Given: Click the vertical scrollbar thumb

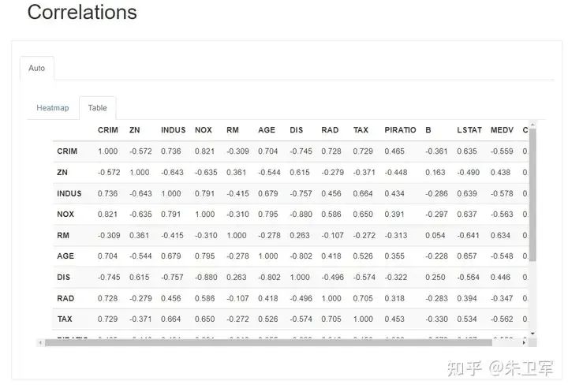Looking at the screenshot, I should [x=532, y=195].
